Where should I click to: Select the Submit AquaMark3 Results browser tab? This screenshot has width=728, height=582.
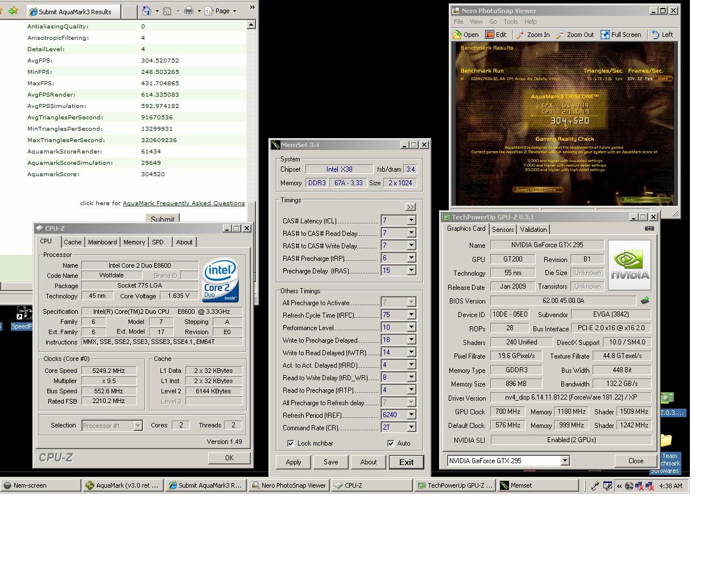(73, 11)
